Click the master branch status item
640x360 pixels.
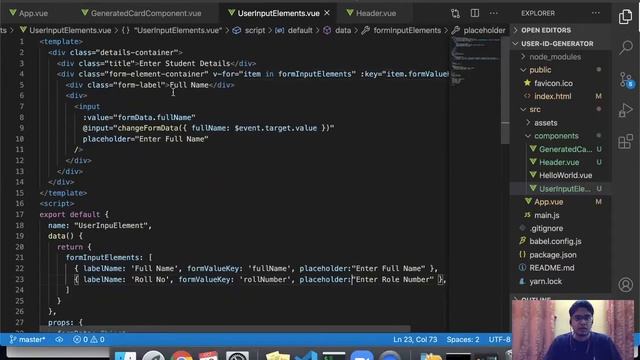point(27,339)
